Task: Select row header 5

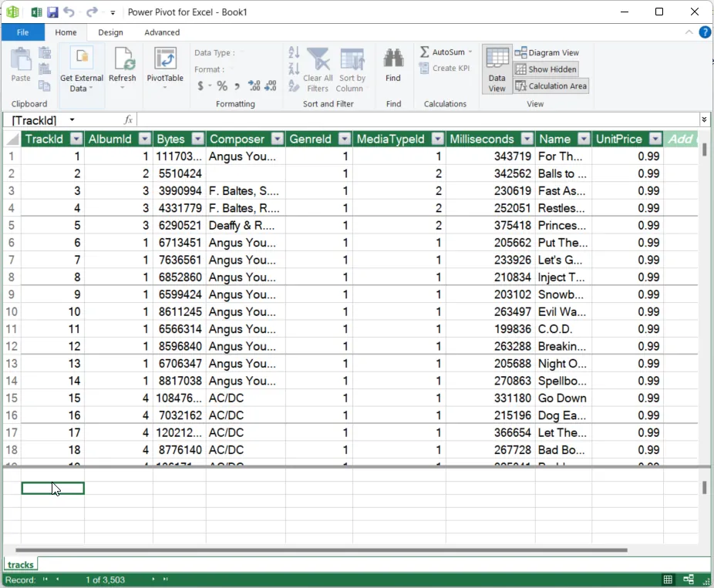Action: pos(12,225)
